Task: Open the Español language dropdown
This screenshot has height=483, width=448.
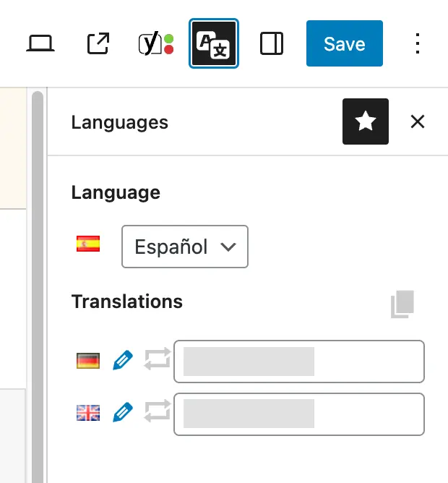Action: [185, 247]
